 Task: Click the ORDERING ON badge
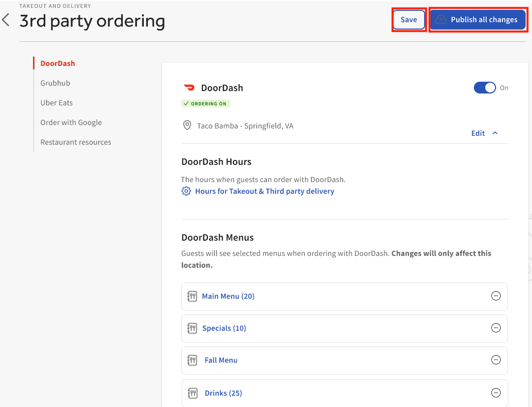tap(205, 103)
